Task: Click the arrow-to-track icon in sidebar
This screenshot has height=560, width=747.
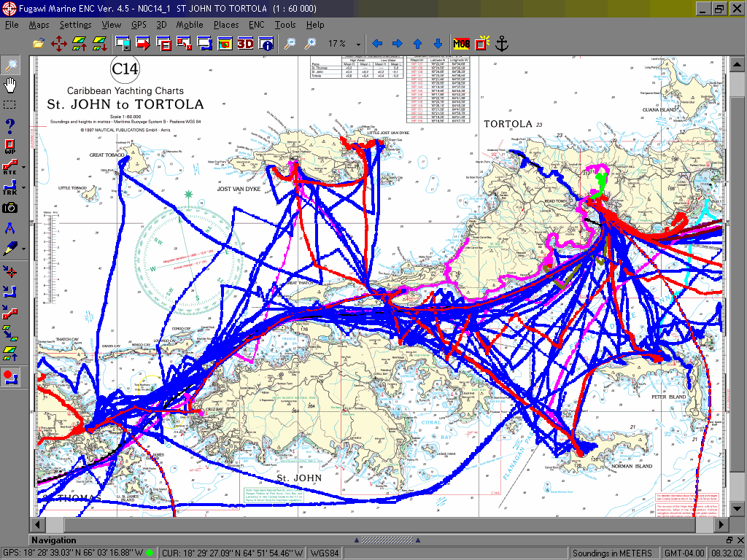Action: (10, 292)
